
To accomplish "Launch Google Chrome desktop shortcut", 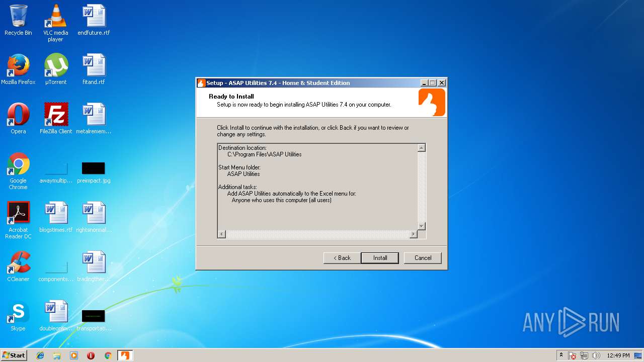I will (18, 171).
